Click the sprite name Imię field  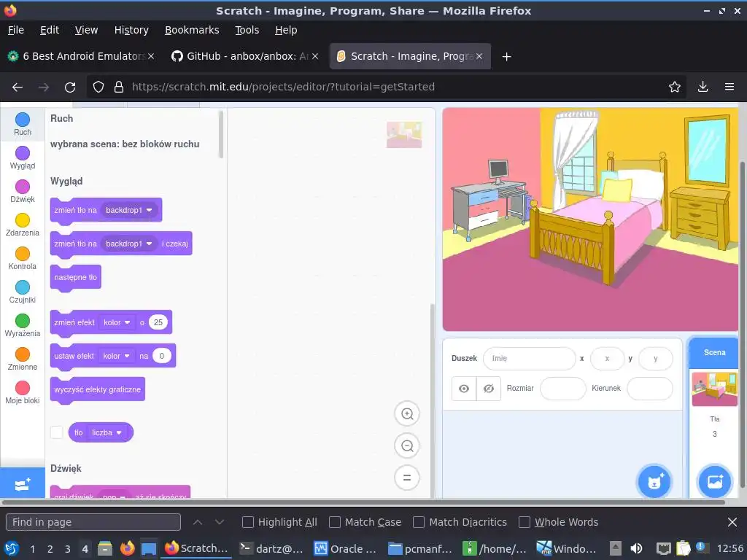pyautogui.click(x=529, y=359)
